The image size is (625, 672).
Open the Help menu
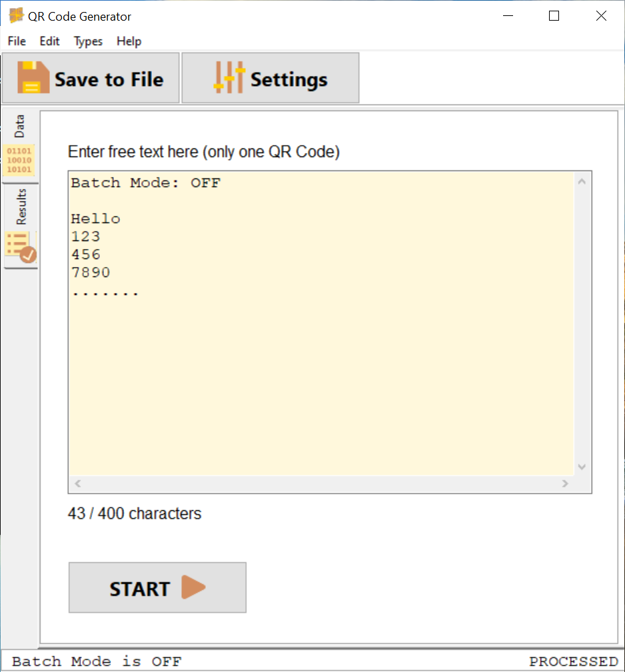point(129,41)
